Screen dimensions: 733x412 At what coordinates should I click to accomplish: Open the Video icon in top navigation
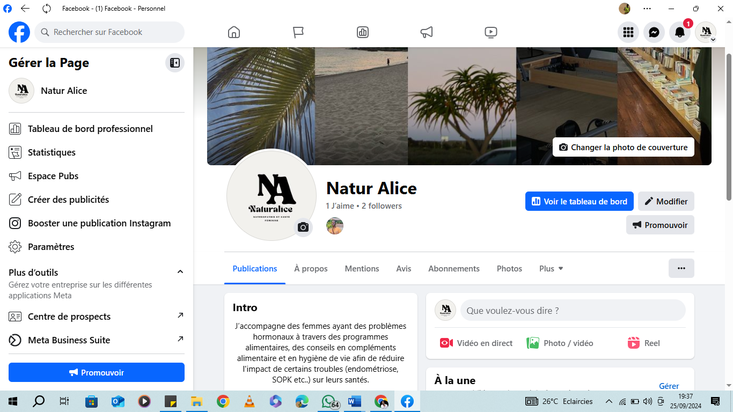tap(491, 32)
